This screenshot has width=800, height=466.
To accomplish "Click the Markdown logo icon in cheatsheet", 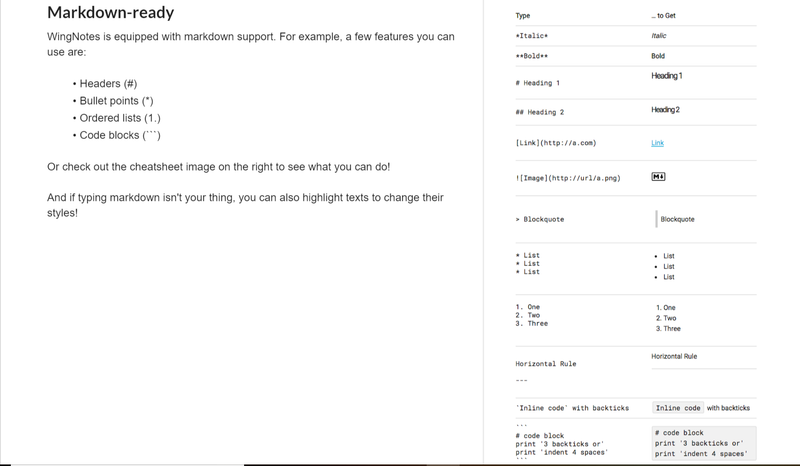I will [658, 177].
